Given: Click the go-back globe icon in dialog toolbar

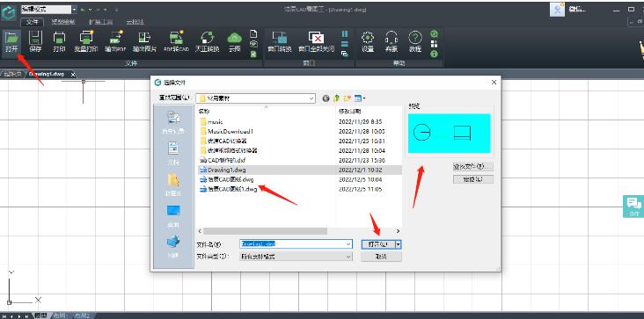Looking at the screenshot, I should tap(326, 98).
